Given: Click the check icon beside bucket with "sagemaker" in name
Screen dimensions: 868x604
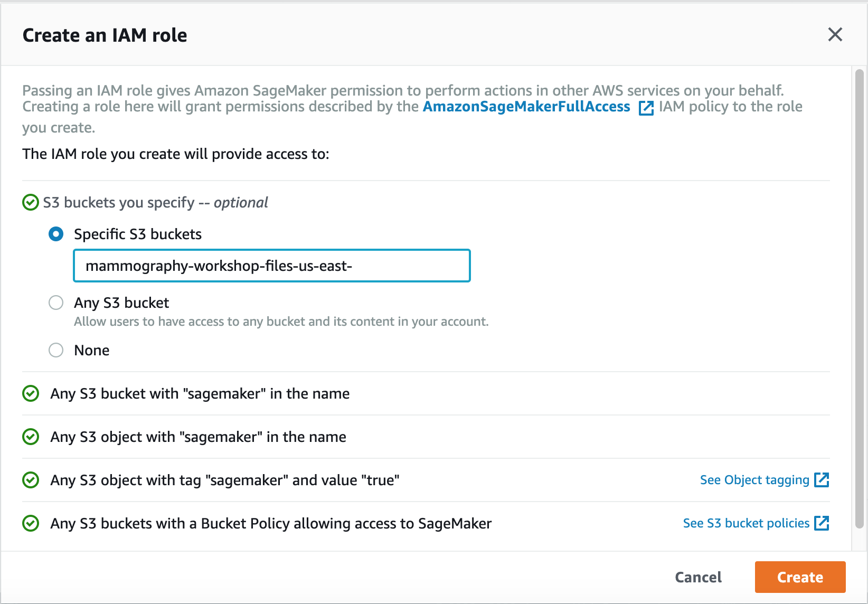Looking at the screenshot, I should click(31, 394).
